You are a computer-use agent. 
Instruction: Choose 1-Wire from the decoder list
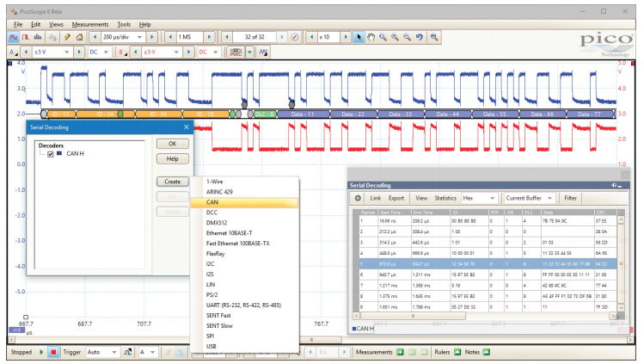point(244,182)
